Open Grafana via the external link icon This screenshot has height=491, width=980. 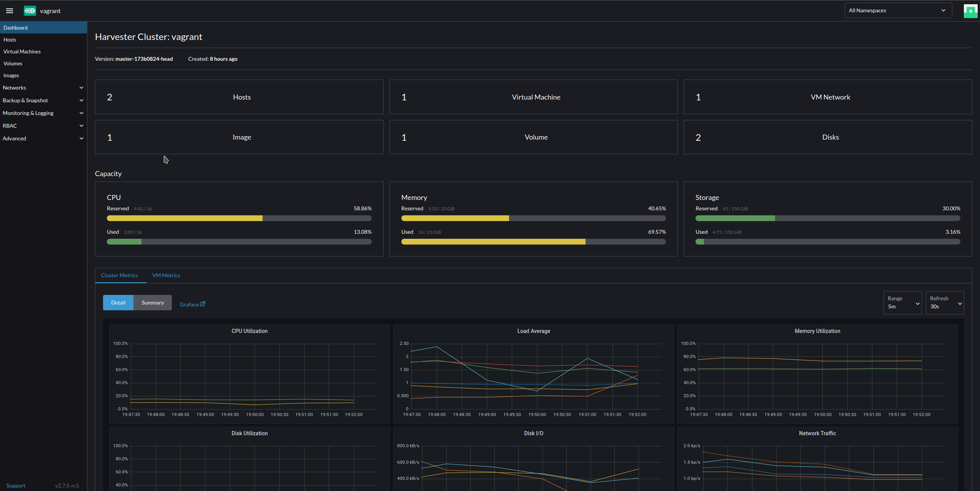203,303
